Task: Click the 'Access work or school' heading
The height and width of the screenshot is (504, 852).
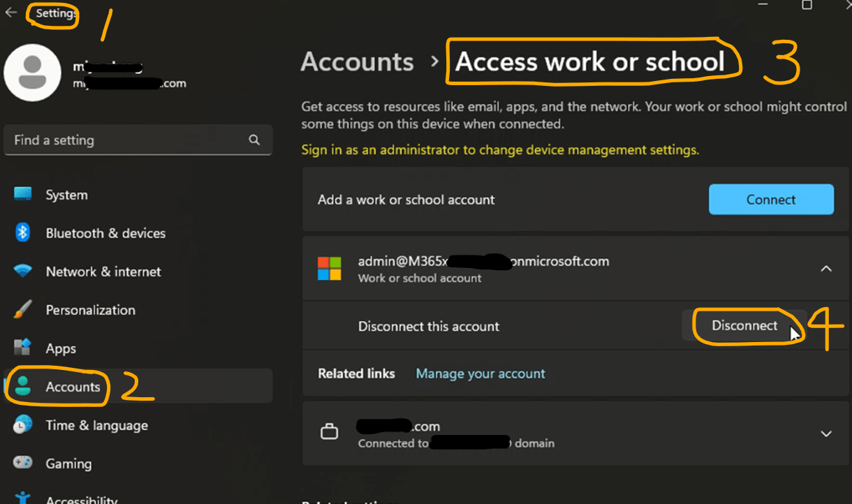Action: point(590,62)
